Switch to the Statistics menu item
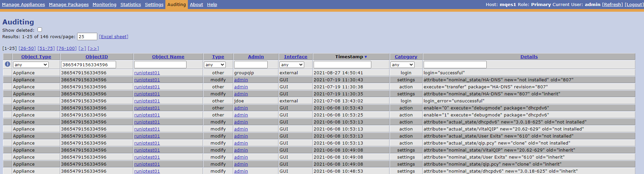Image resolution: width=644 pixels, height=174 pixels. (x=130, y=4)
